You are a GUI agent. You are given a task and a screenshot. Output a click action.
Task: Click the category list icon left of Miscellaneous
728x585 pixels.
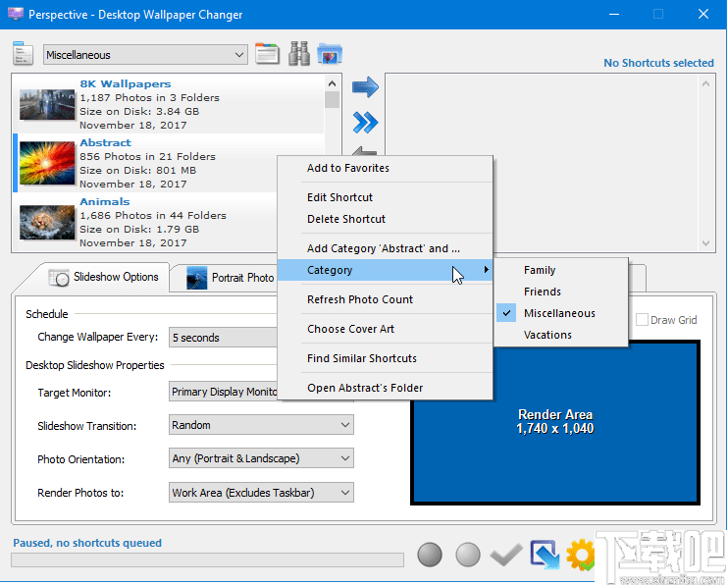point(23,54)
